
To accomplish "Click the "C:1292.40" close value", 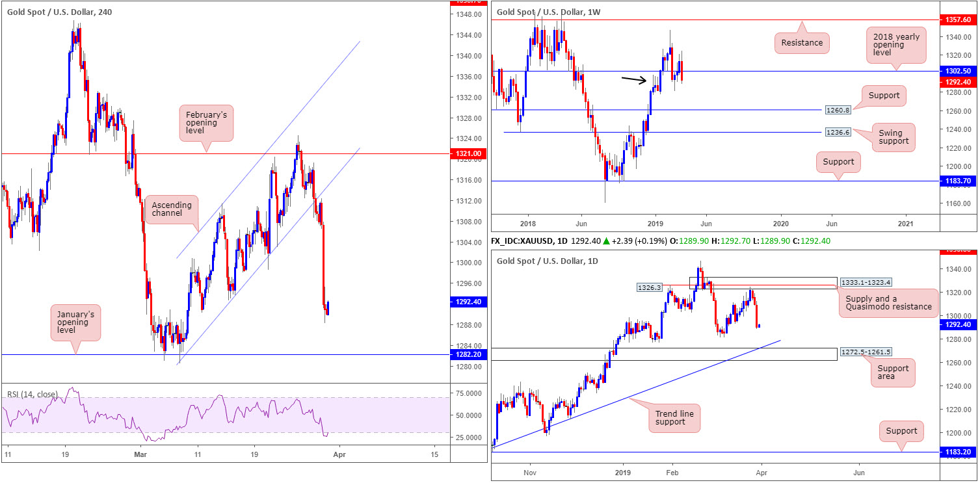I will pos(810,241).
